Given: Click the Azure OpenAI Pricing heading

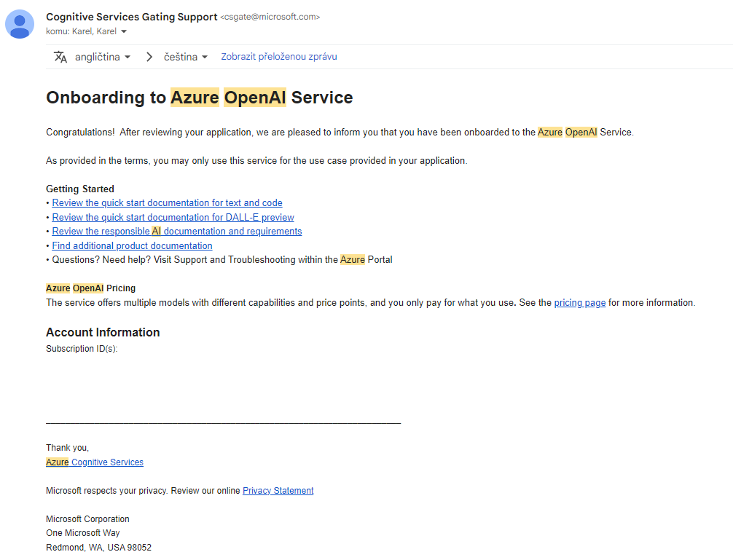Looking at the screenshot, I should point(90,288).
